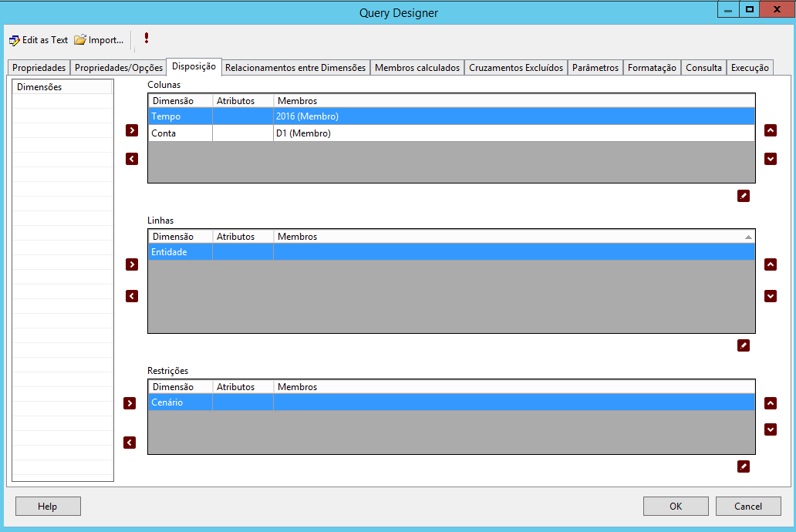The width and height of the screenshot is (796, 532).
Task: Click Atributos column header in Colunas
Action: tap(243, 100)
